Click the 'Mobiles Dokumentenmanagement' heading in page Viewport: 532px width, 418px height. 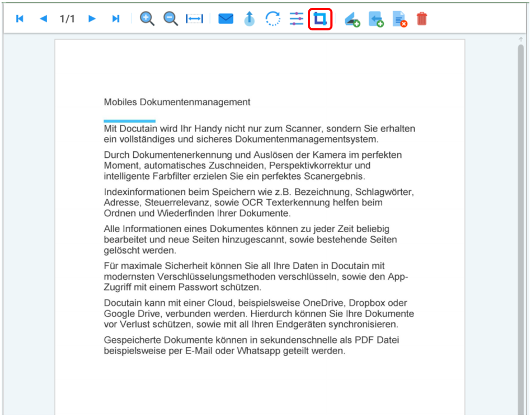pos(177,102)
